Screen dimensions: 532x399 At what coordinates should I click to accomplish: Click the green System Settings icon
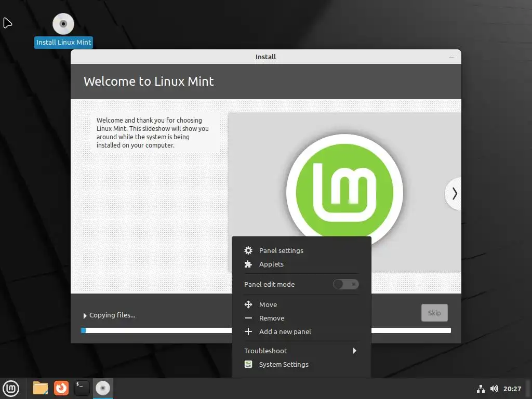coord(248,364)
